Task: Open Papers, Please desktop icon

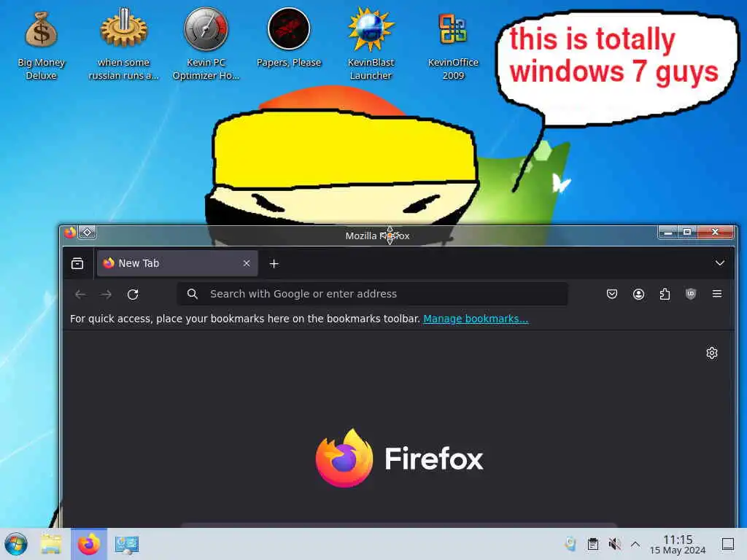Action: point(289,38)
